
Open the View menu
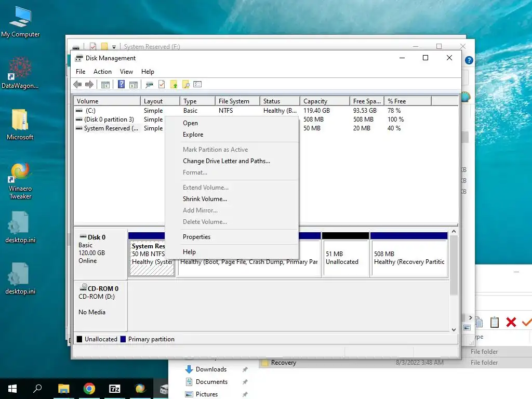click(126, 72)
